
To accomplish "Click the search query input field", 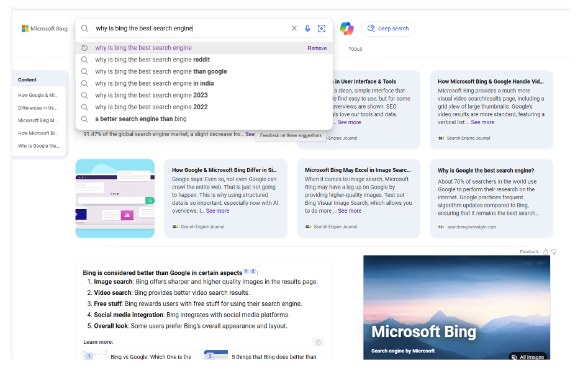I will (x=191, y=29).
